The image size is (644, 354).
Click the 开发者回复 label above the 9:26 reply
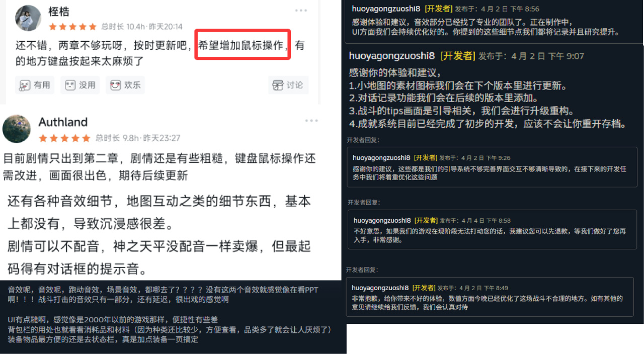[363, 140]
